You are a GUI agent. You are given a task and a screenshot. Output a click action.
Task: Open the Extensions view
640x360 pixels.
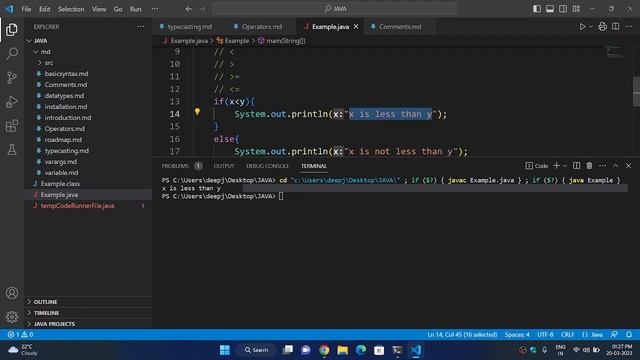[x=12, y=126]
